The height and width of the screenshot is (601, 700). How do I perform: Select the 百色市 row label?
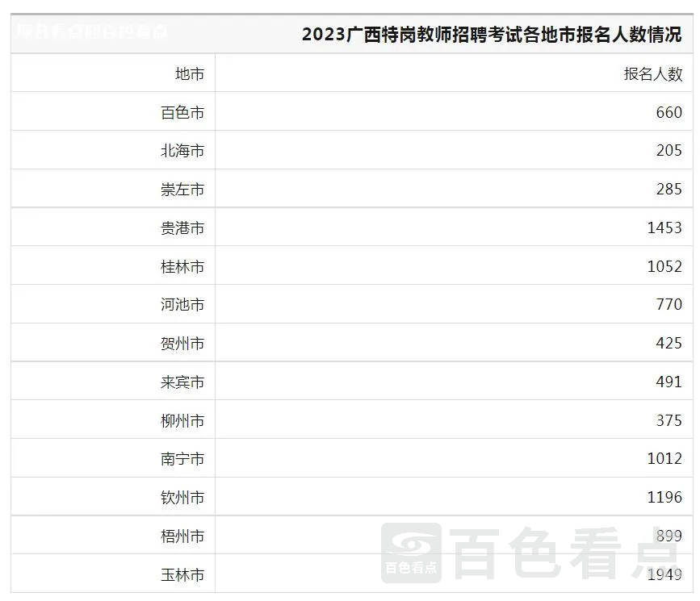click(x=182, y=113)
